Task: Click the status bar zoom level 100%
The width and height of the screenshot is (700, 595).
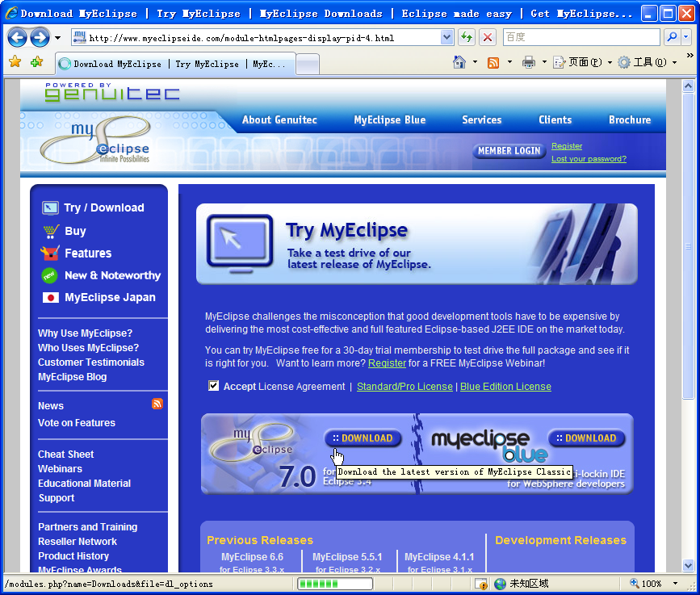Action: (x=646, y=584)
